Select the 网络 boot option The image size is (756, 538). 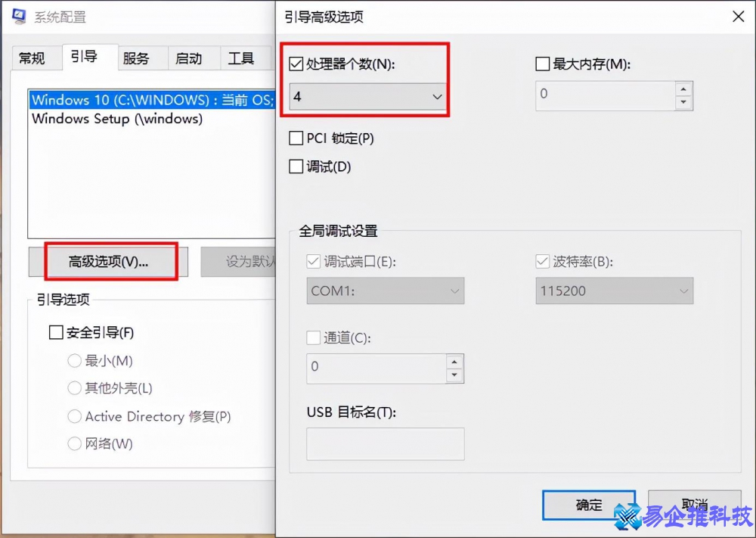74,444
